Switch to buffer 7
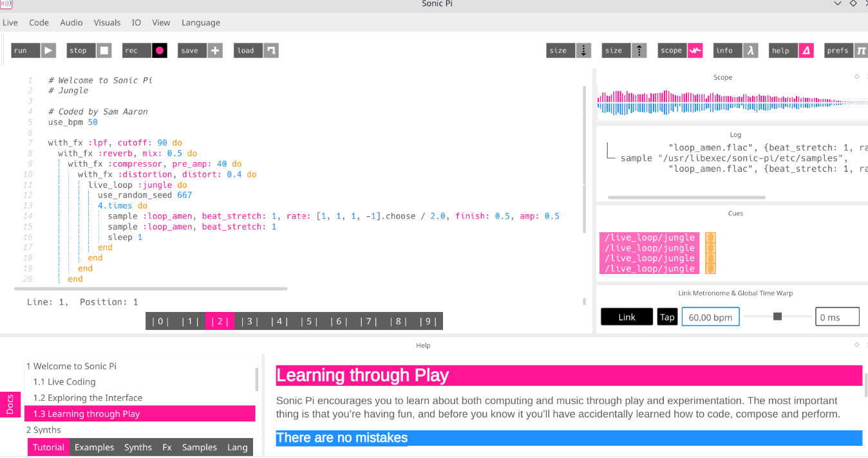This screenshot has height=458, width=868. [x=368, y=322]
